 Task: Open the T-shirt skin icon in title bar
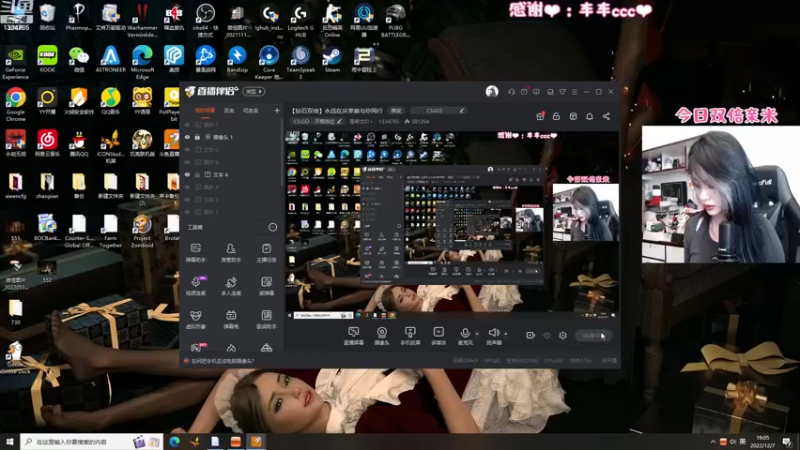[562, 92]
